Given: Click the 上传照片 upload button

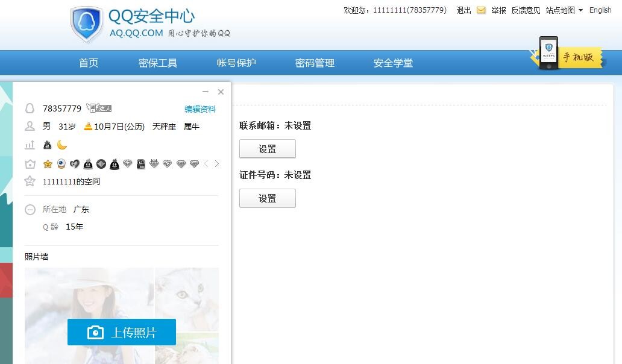Looking at the screenshot, I should click(x=121, y=332).
